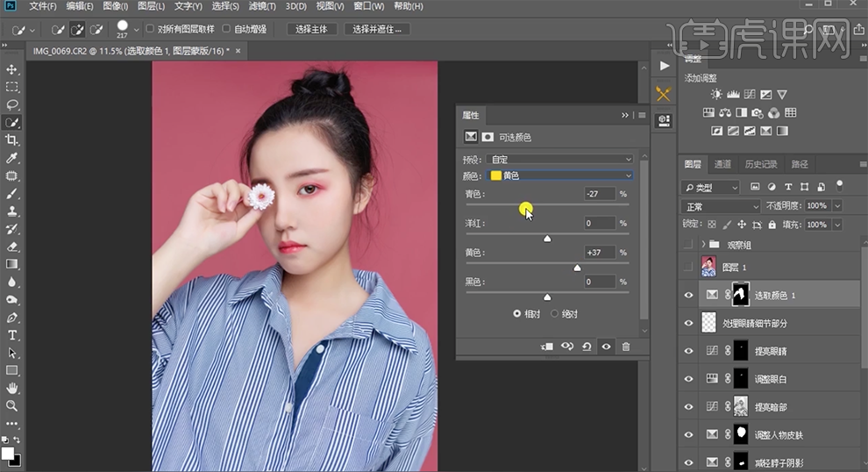
Task: Select the Horizontal Type tool
Action: coord(12,335)
